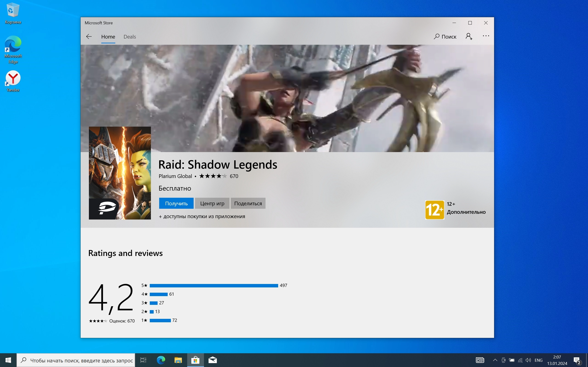Open Task View on the taskbar
Viewport: 588px width, 367px height.
pos(143,360)
